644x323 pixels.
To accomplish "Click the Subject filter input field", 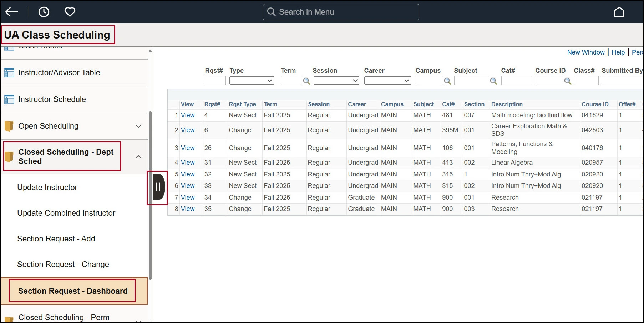I will click(x=471, y=81).
